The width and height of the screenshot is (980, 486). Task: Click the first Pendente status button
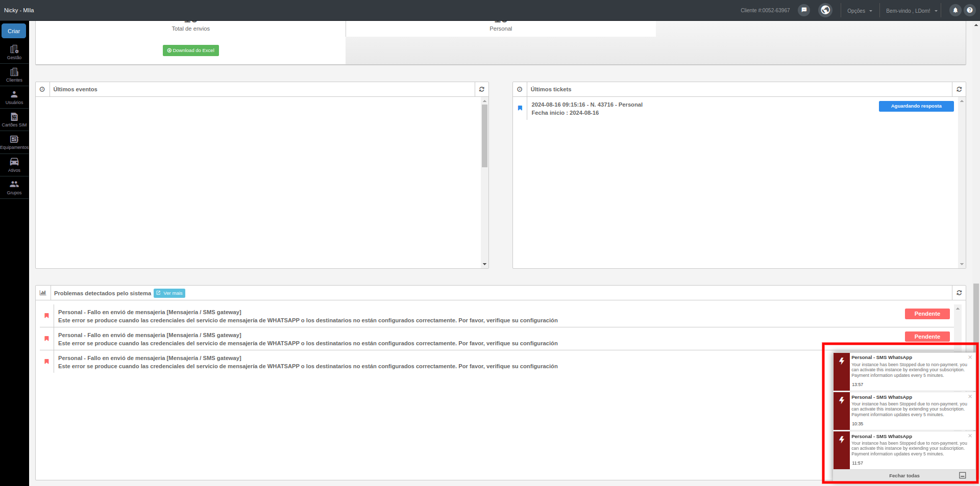click(x=927, y=314)
